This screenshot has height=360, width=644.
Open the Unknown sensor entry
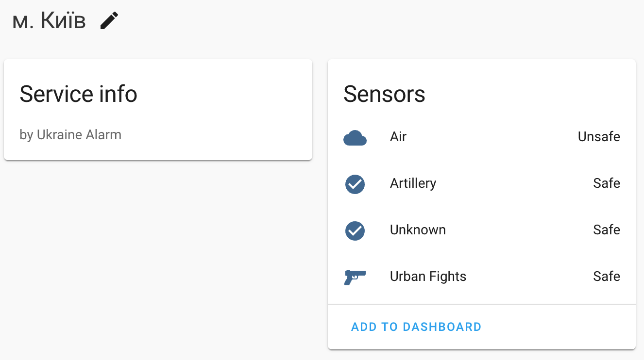click(x=418, y=230)
